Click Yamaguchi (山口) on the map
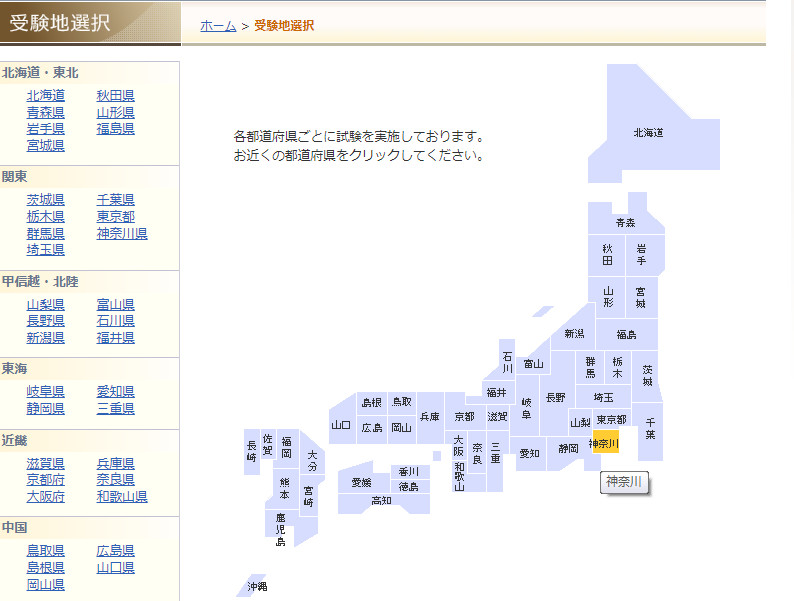The height and width of the screenshot is (601, 794). 342,426
